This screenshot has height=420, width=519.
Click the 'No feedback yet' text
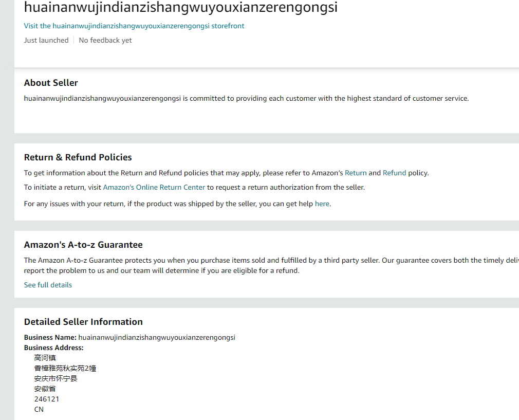tap(105, 40)
